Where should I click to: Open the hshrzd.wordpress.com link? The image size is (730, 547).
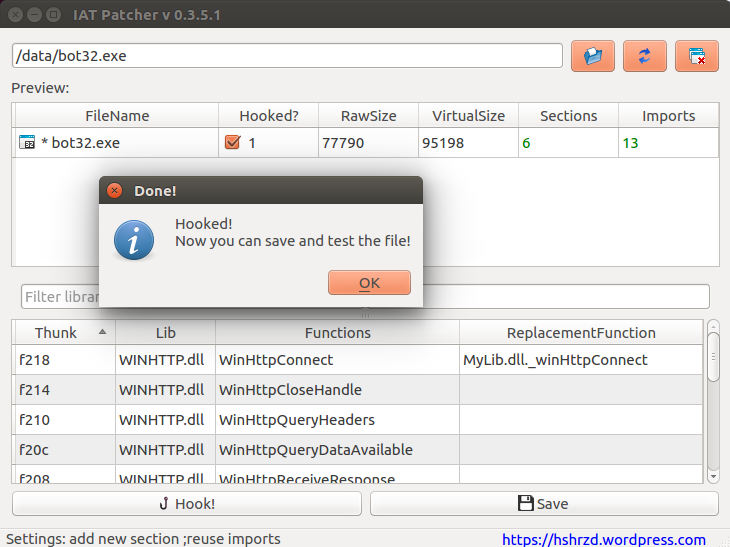[x=603, y=539]
